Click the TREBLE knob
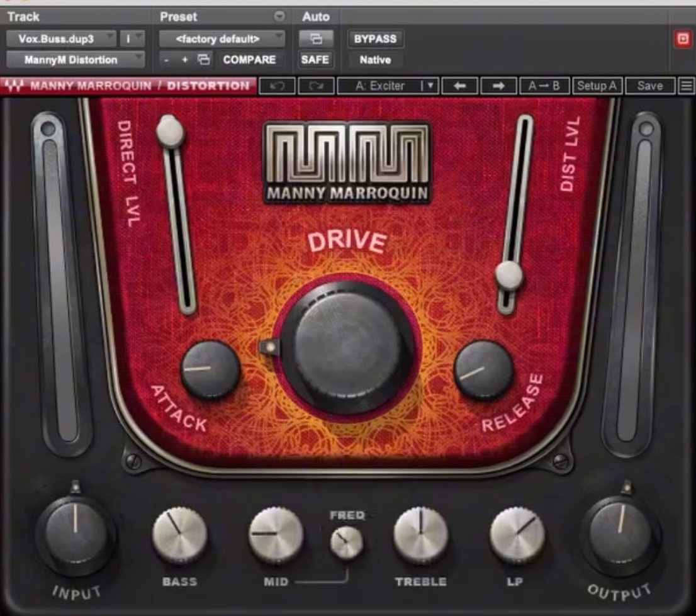This screenshot has width=696, height=616. click(x=420, y=535)
